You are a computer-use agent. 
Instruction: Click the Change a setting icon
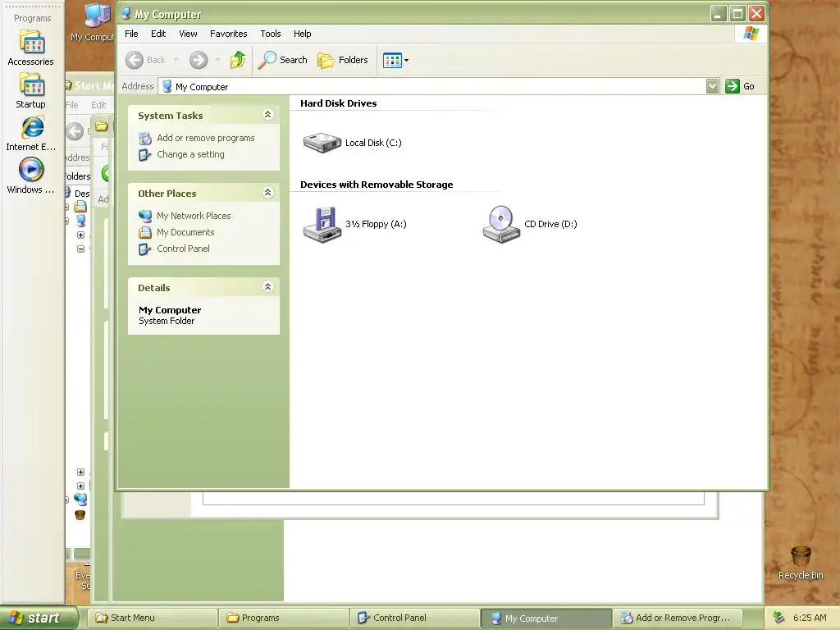click(x=144, y=155)
